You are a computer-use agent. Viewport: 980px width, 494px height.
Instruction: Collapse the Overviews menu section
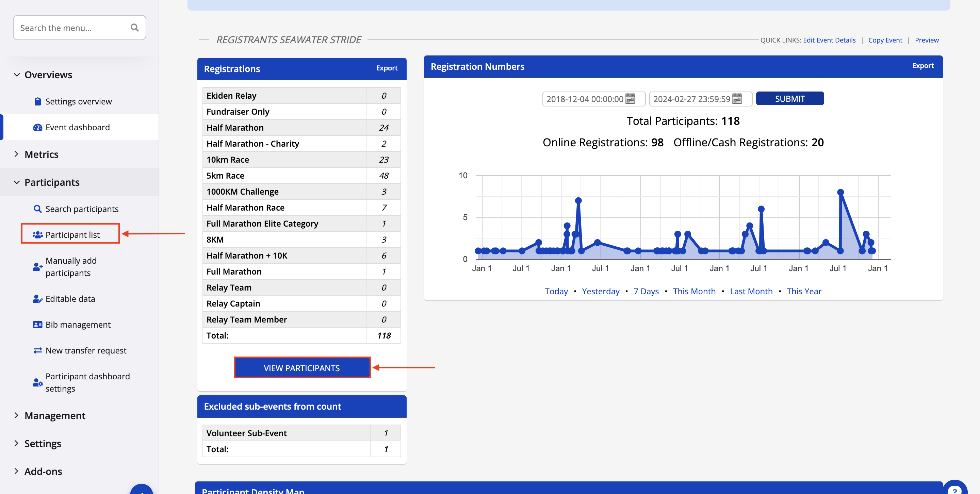17,75
